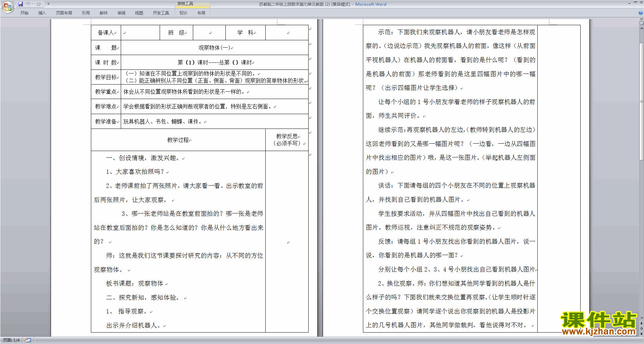
Task: Click the 教学过程 header cell
Action: click(178, 140)
